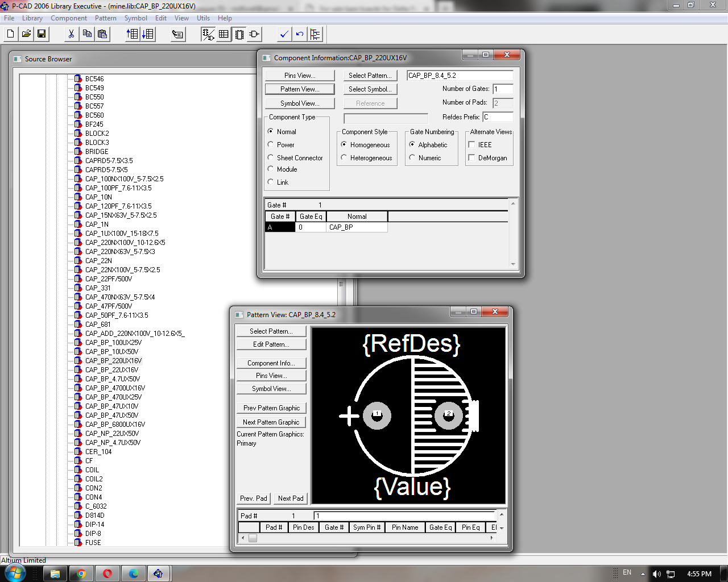Click Select Symbol button
Image resolution: width=728 pixels, height=582 pixels.
[370, 89]
